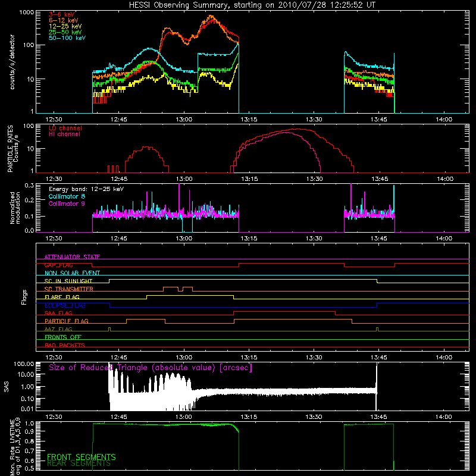Click the 6-12 keV peak near 13:06
Image resolution: width=476 pixels, height=476 pixels.
pos(211,16)
